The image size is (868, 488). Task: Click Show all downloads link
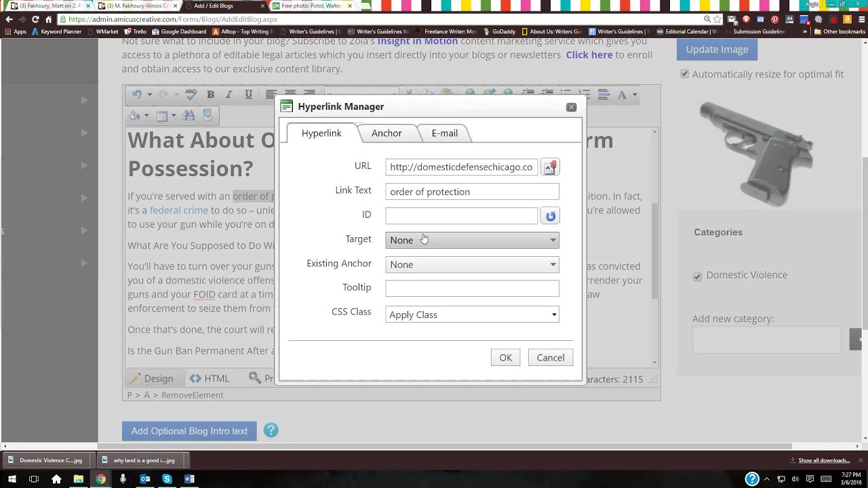click(x=824, y=460)
